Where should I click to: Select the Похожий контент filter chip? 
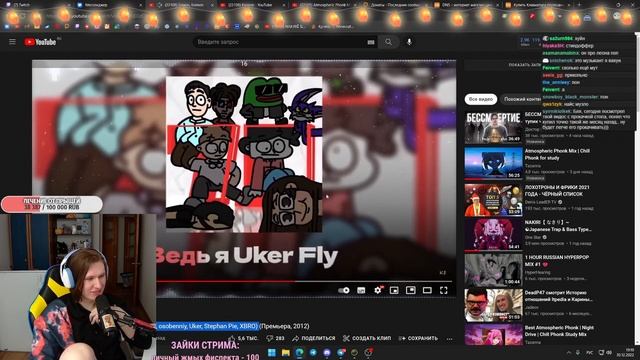pos(522,99)
